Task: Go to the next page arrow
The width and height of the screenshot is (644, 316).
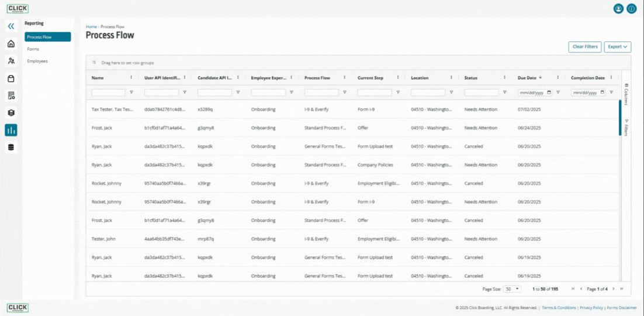Action: click(x=614, y=289)
